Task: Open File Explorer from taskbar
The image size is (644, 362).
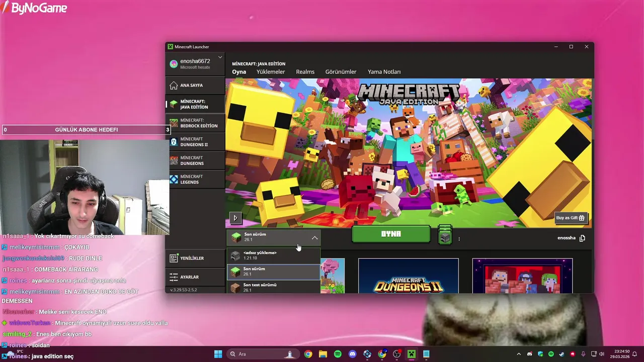Action: pos(323,354)
